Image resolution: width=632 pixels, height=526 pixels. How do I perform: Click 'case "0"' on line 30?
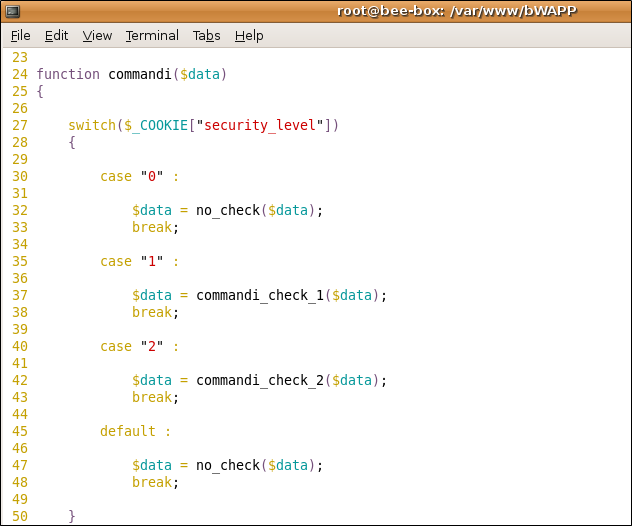pyautogui.click(x=132, y=176)
